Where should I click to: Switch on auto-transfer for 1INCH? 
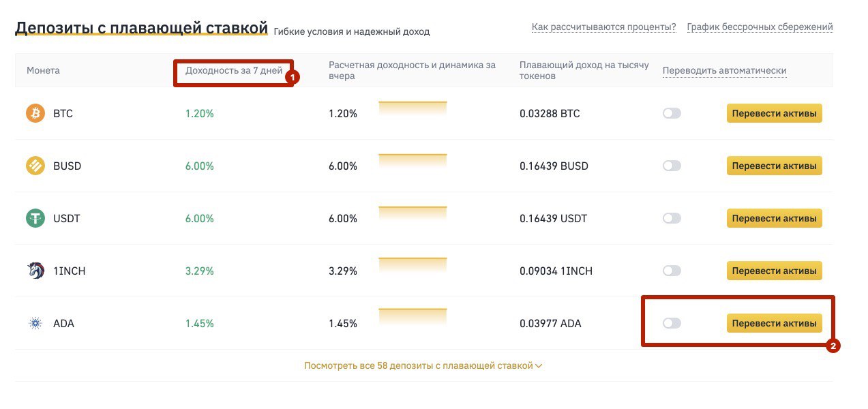click(x=672, y=271)
